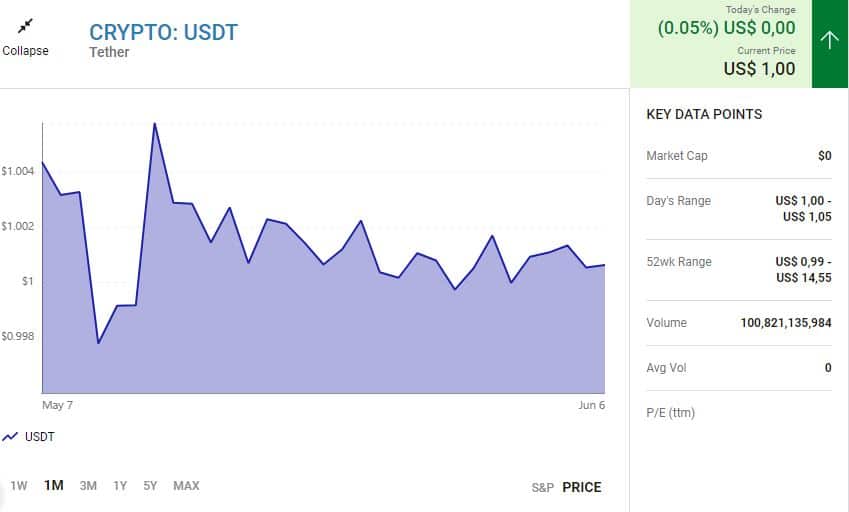This screenshot has width=849, height=512.
Task: Select the 1M time range
Action: pyautogui.click(x=53, y=486)
